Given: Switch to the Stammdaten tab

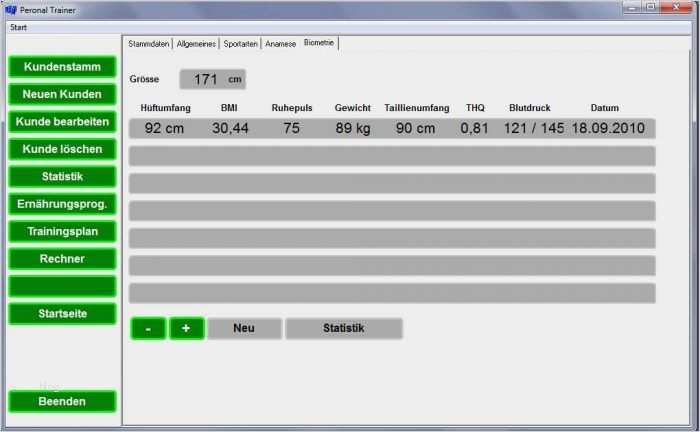Looking at the screenshot, I should click(x=149, y=44).
